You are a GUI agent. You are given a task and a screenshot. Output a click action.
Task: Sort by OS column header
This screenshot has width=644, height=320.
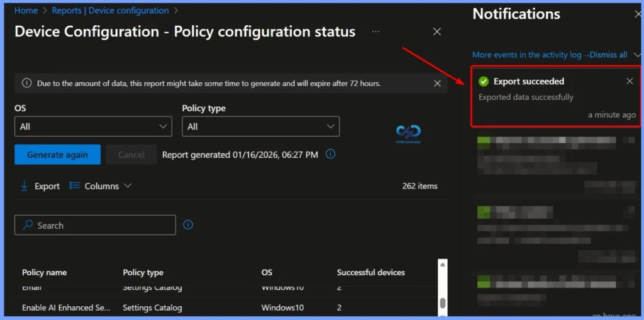tap(267, 272)
